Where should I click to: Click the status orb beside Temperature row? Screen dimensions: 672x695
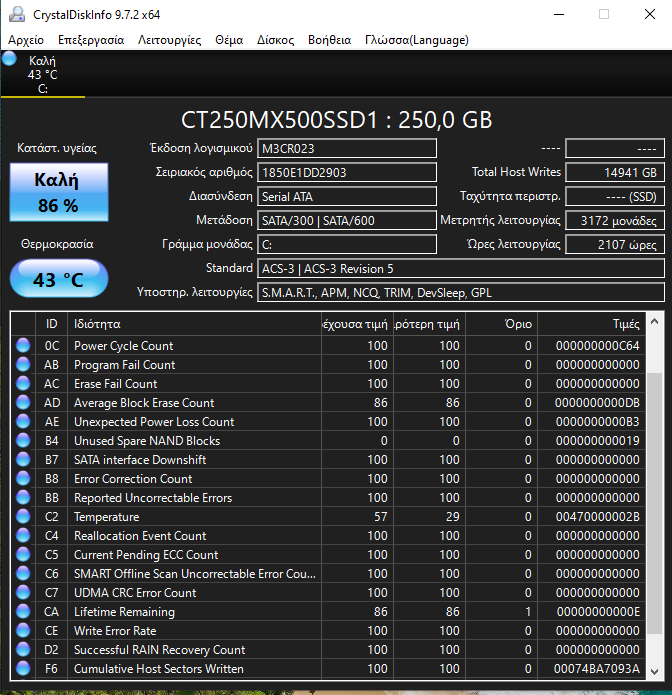tap(23, 517)
